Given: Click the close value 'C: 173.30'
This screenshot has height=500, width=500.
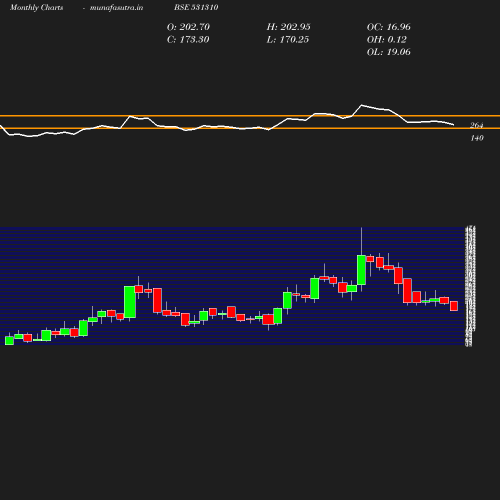Looking at the screenshot, I should tap(188, 39).
